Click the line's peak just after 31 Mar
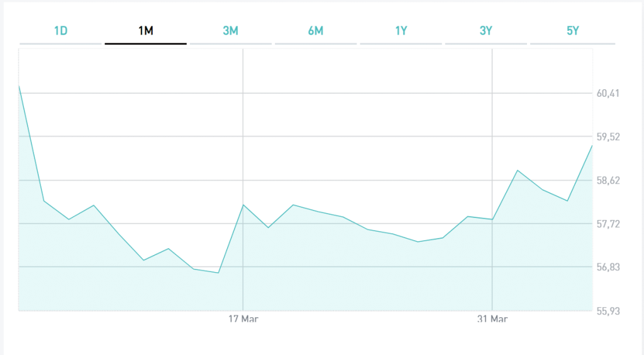Viewport: 644px width, 355px height. (x=517, y=170)
